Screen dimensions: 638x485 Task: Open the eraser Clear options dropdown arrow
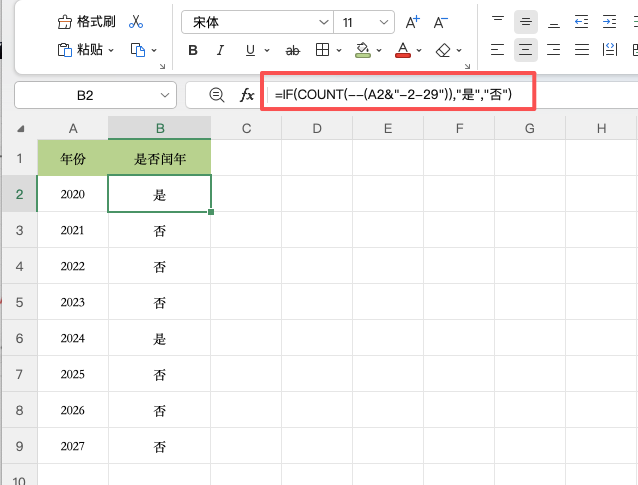pyautogui.click(x=459, y=50)
